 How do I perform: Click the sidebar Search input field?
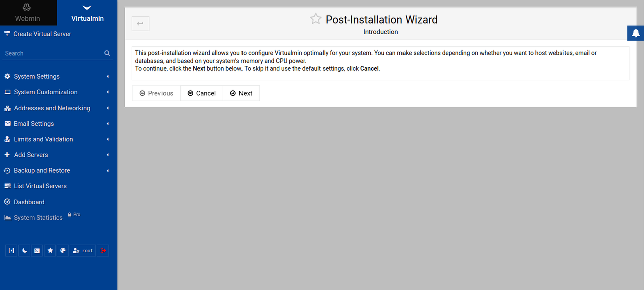[x=50, y=53]
